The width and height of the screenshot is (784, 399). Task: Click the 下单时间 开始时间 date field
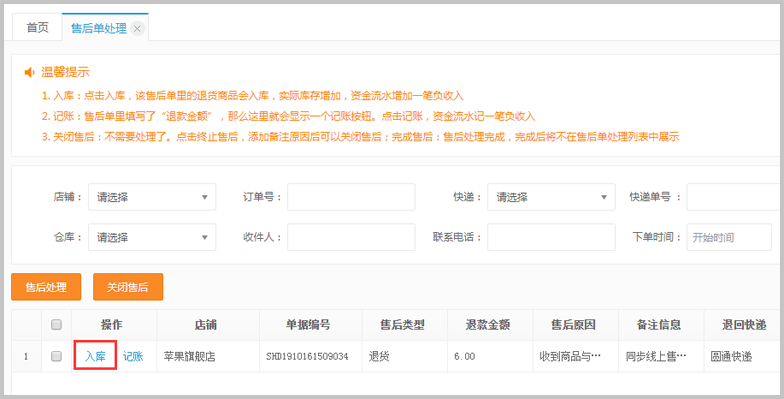(729, 237)
